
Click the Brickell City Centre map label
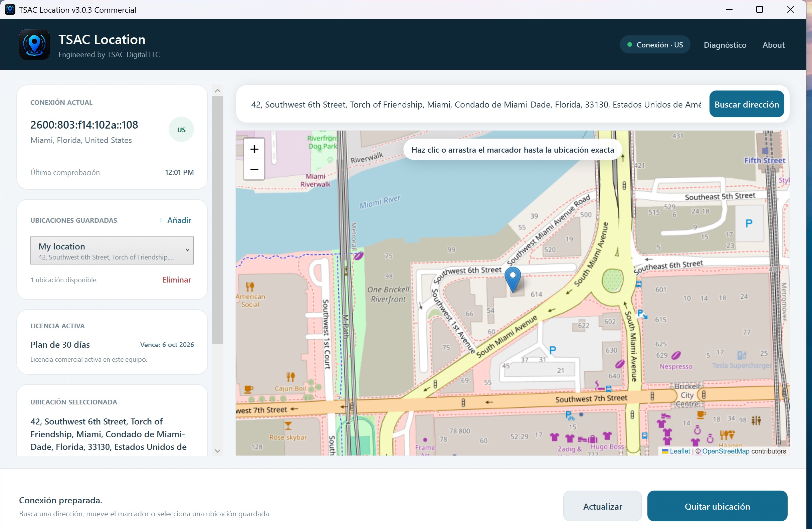(x=687, y=395)
